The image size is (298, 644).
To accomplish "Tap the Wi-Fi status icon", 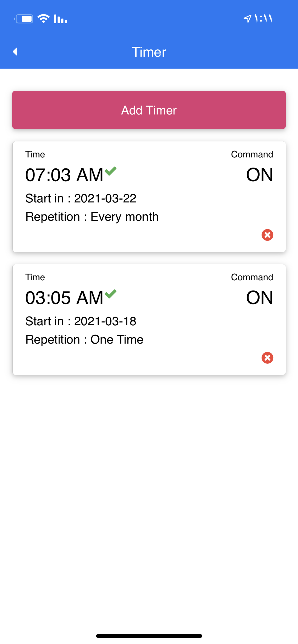I will pyautogui.click(x=43, y=19).
